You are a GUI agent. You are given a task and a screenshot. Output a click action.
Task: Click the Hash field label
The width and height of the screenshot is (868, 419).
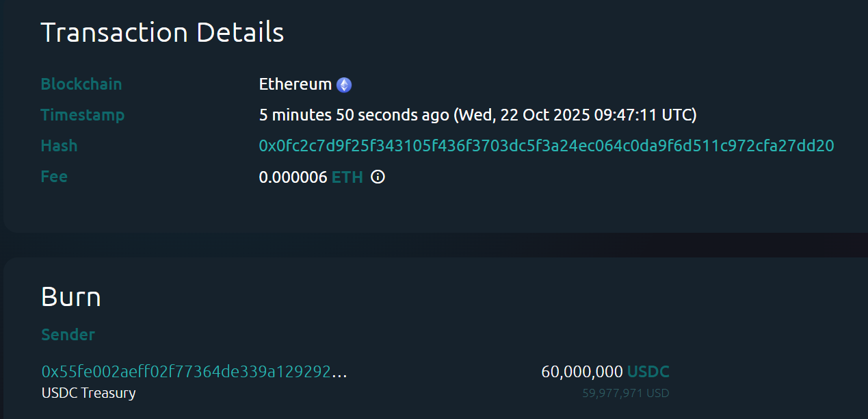click(59, 146)
